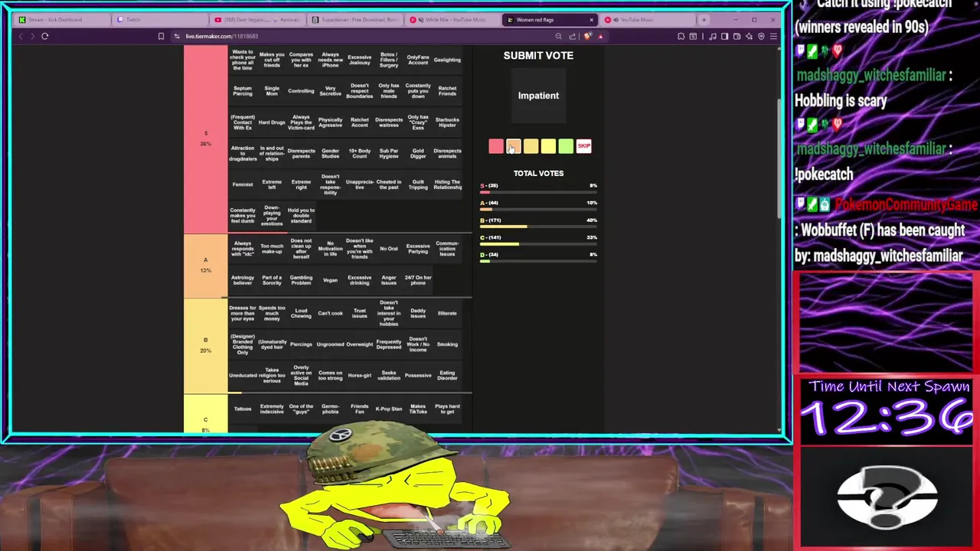Select the 'Gambling Problem' tier item
The height and width of the screenshot is (551, 980).
tap(301, 280)
